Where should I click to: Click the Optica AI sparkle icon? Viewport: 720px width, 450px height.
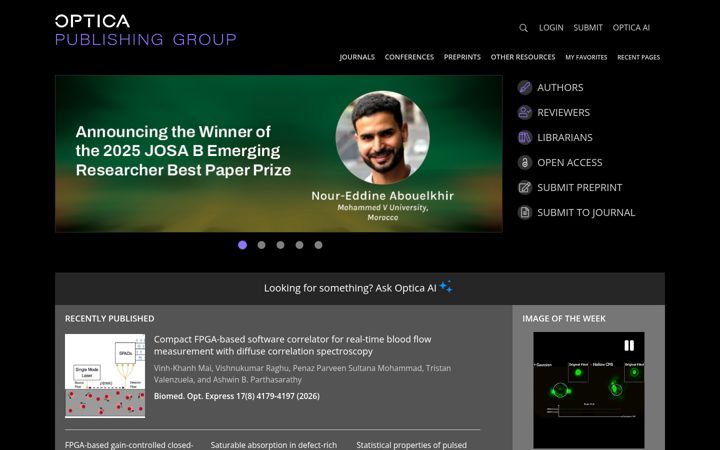[446, 287]
